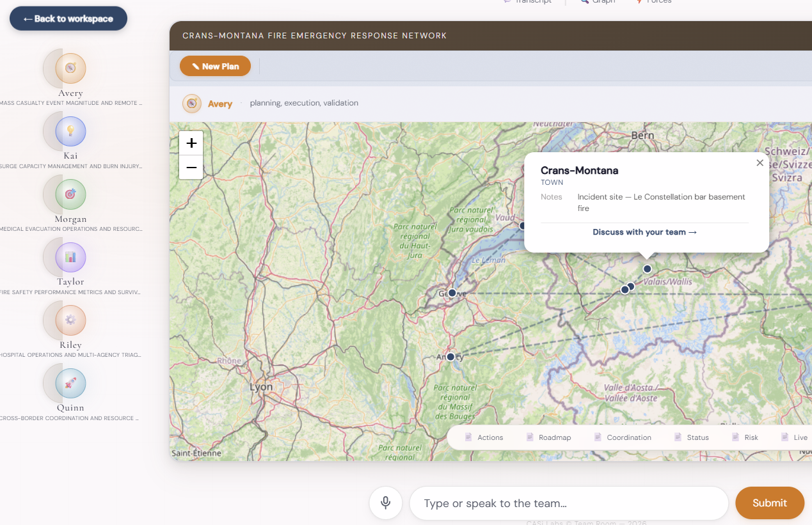Click the 'Crans-Montana Fire Emergency Response Network' header
The height and width of the screenshot is (525, 812).
[314, 36]
